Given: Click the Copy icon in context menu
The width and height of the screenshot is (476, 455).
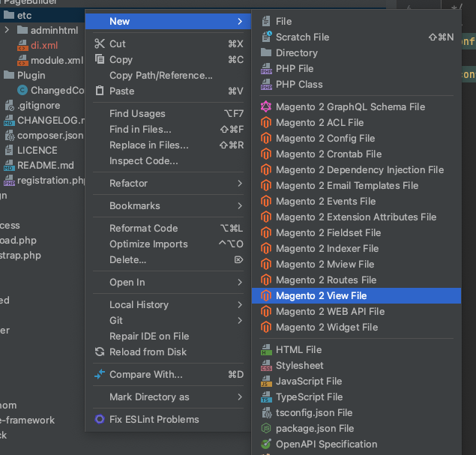Looking at the screenshot, I should 100,59.
